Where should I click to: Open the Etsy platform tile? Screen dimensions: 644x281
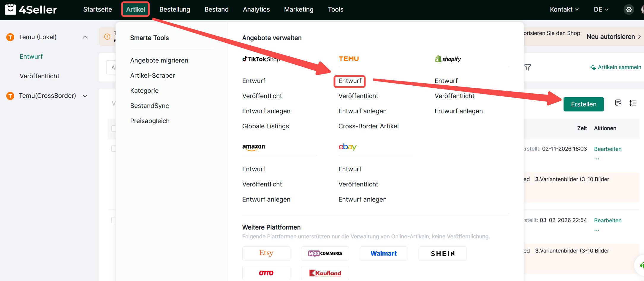click(x=266, y=253)
